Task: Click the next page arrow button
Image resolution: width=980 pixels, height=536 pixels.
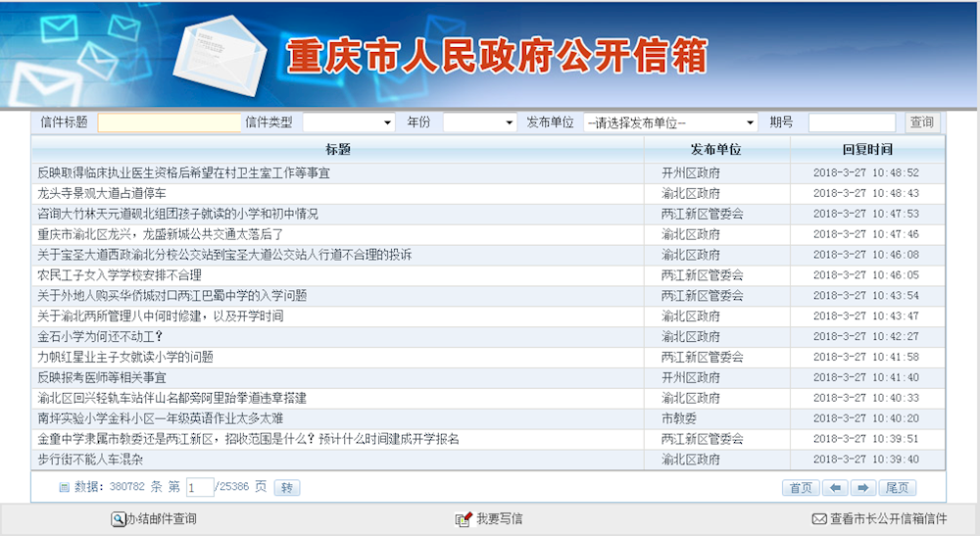Action: pos(863,488)
